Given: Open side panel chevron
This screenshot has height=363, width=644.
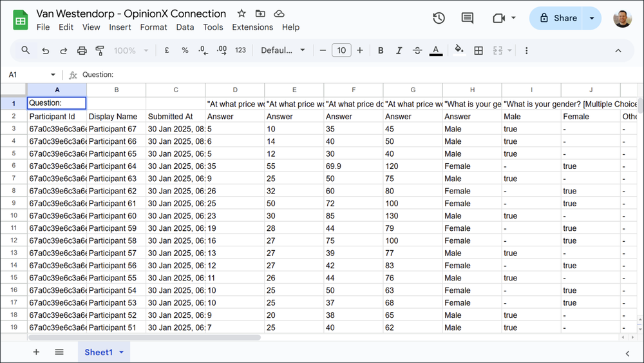Looking at the screenshot, I should tap(627, 353).
